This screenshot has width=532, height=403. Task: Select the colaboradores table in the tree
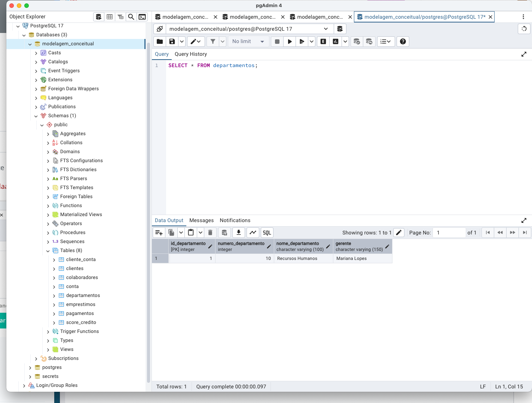click(82, 278)
